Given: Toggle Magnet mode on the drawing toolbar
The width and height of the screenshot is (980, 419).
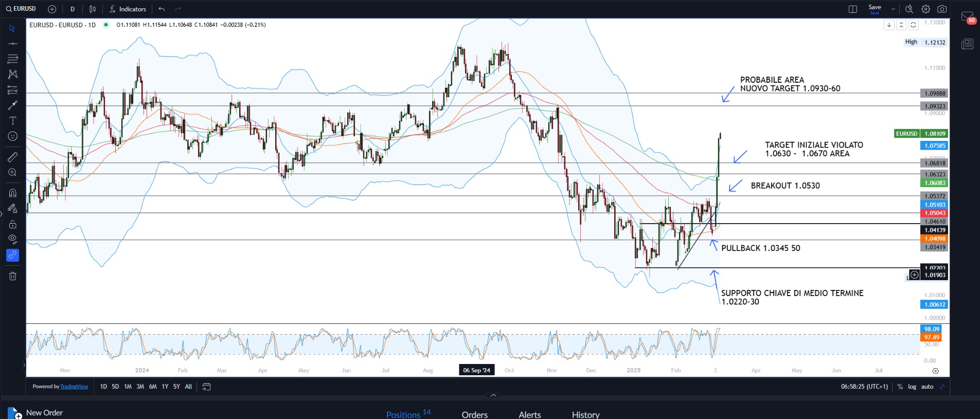Looking at the screenshot, I should pos(13,193).
